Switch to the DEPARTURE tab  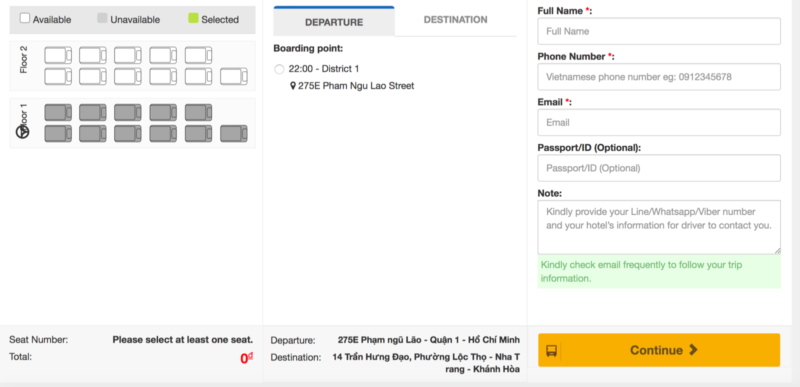pos(334,22)
